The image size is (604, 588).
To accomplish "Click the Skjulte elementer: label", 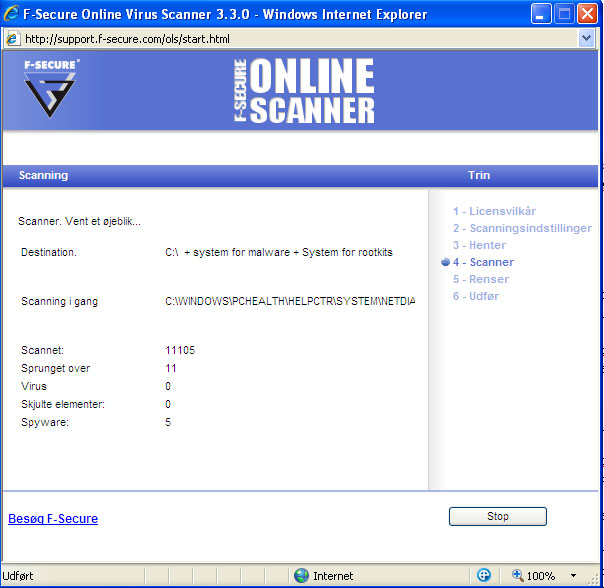I will click(63, 404).
